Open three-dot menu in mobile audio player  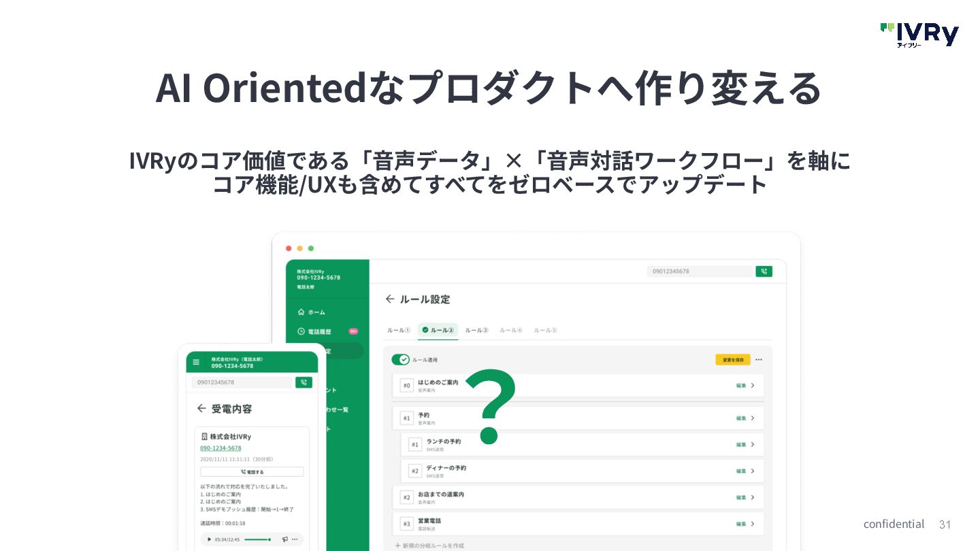point(295,539)
